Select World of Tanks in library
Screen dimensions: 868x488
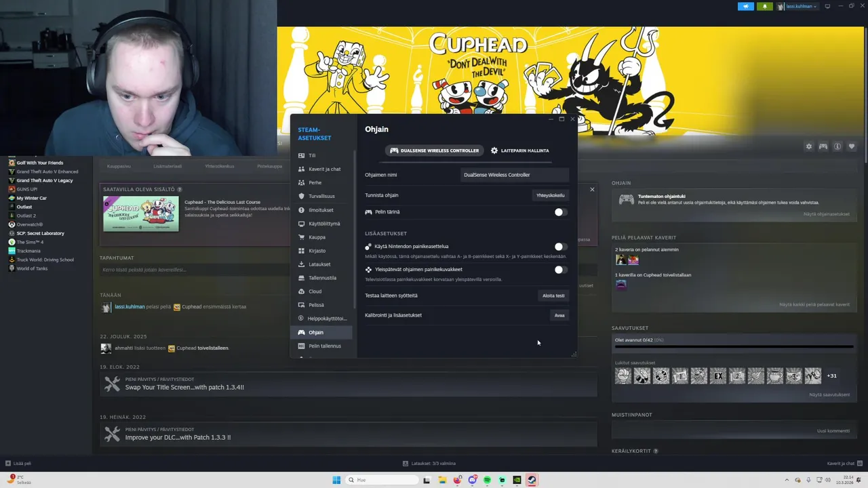(32, 268)
